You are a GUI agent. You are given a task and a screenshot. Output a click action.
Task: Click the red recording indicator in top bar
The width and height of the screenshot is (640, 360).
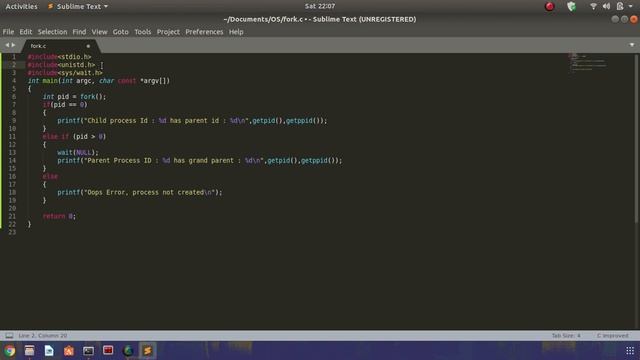(550, 6)
